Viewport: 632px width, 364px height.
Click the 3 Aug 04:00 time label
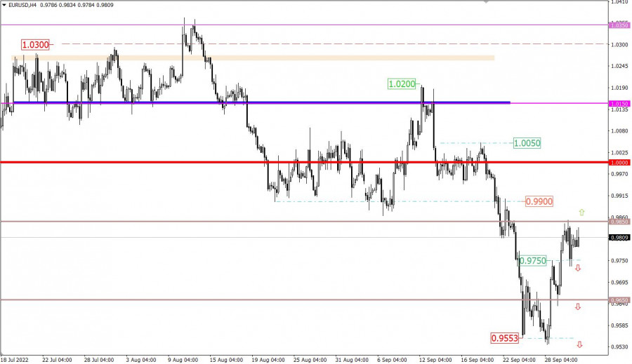click(141, 360)
